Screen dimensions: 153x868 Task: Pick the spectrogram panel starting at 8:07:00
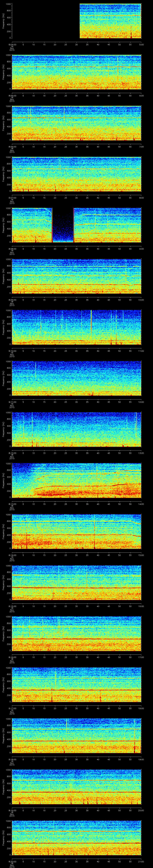click(x=77, y=174)
